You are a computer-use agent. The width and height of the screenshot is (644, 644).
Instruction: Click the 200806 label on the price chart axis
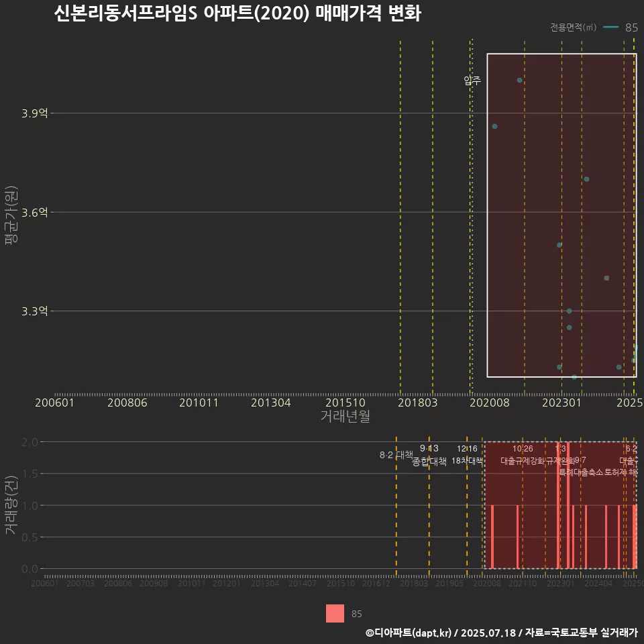coord(127,402)
